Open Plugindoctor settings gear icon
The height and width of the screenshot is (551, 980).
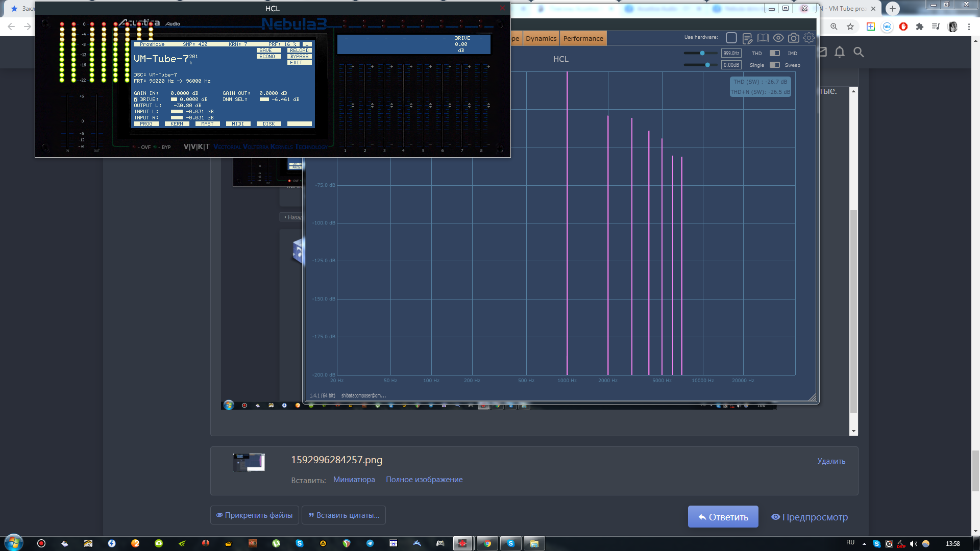click(x=809, y=38)
